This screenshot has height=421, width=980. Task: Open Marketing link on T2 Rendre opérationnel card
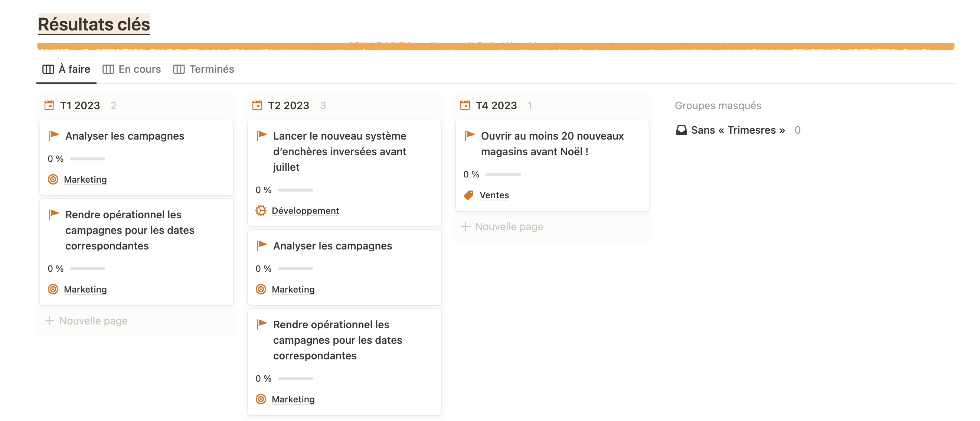[x=293, y=399]
